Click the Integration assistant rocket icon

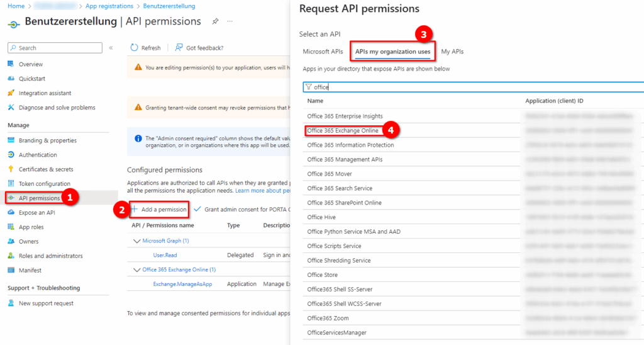(11, 93)
